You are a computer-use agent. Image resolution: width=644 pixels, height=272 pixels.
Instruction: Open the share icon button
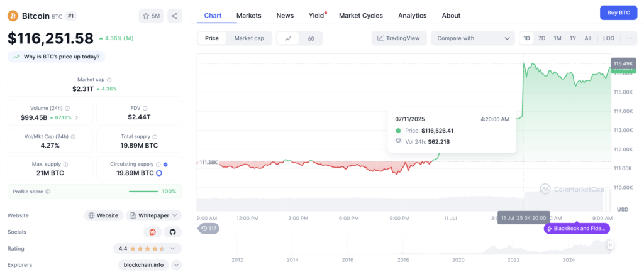click(x=175, y=16)
